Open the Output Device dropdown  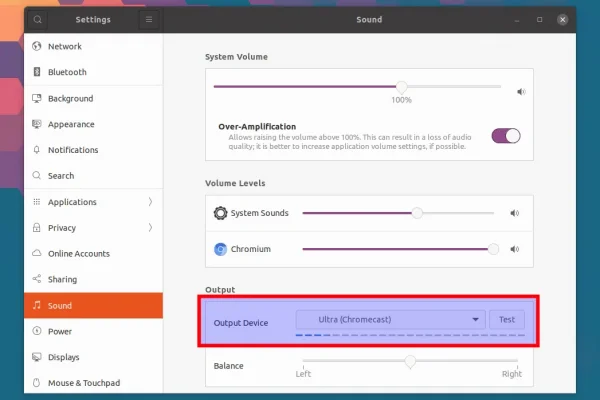pos(390,320)
